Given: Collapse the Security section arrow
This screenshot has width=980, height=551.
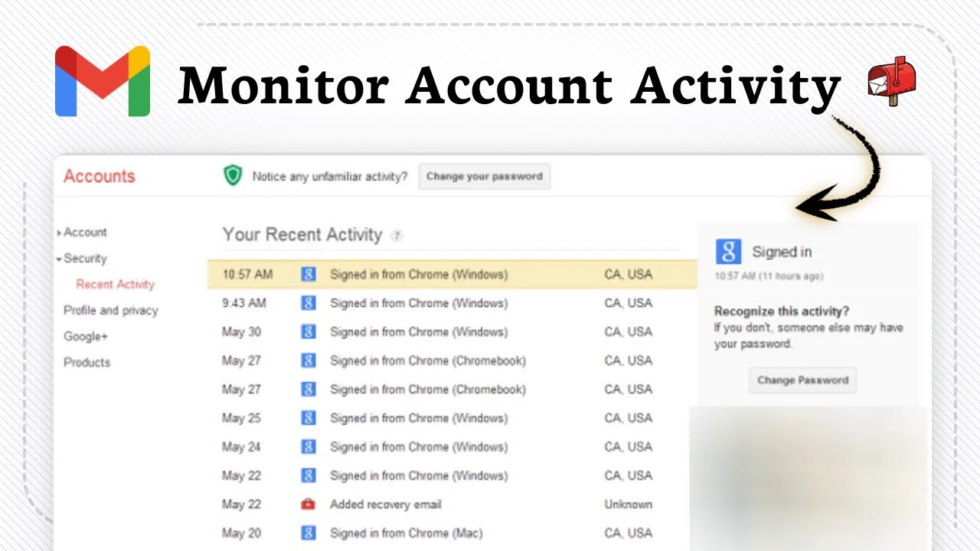Looking at the screenshot, I should [59, 259].
